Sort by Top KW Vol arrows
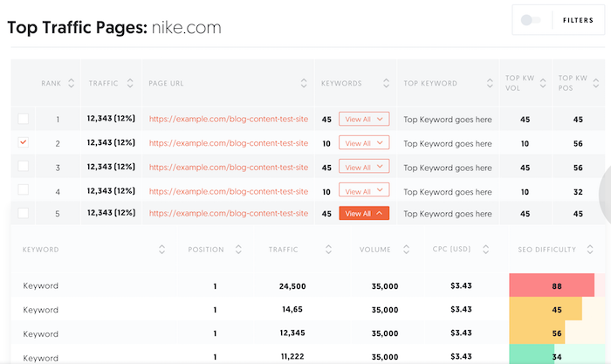 click(543, 83)
